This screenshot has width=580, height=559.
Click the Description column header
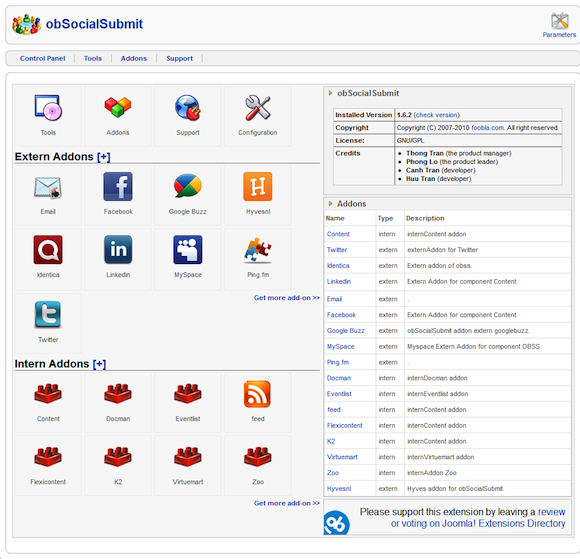click(425, 218)
